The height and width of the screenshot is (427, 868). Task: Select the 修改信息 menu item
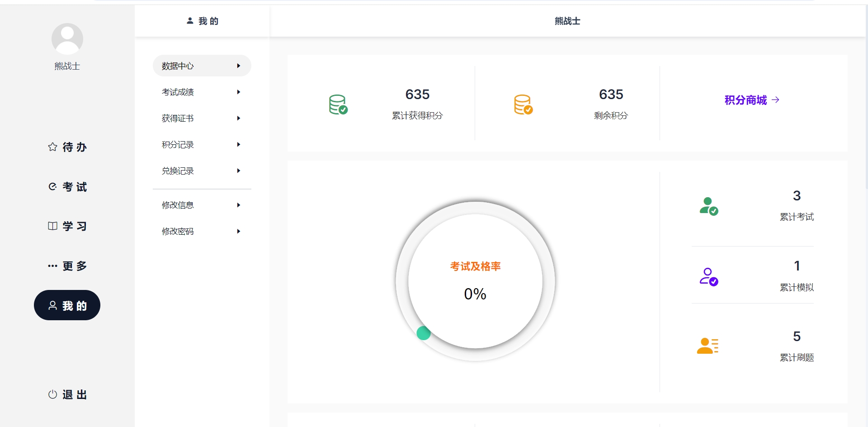pos(178,205)
